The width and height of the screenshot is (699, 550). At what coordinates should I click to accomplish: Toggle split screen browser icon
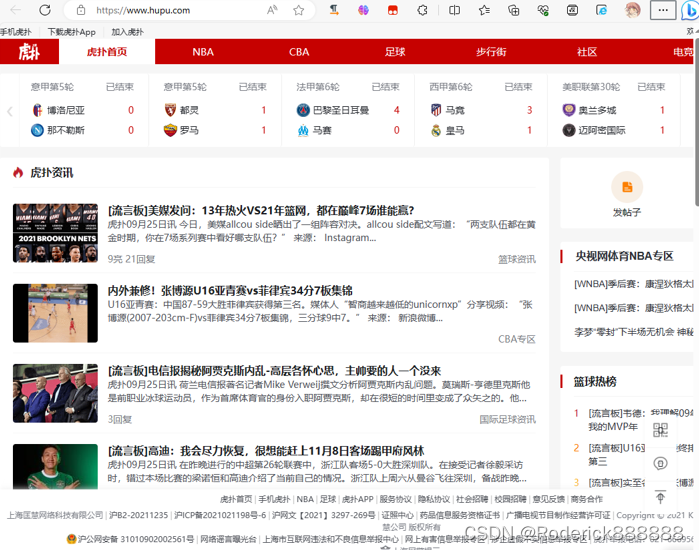click(454, 10)
